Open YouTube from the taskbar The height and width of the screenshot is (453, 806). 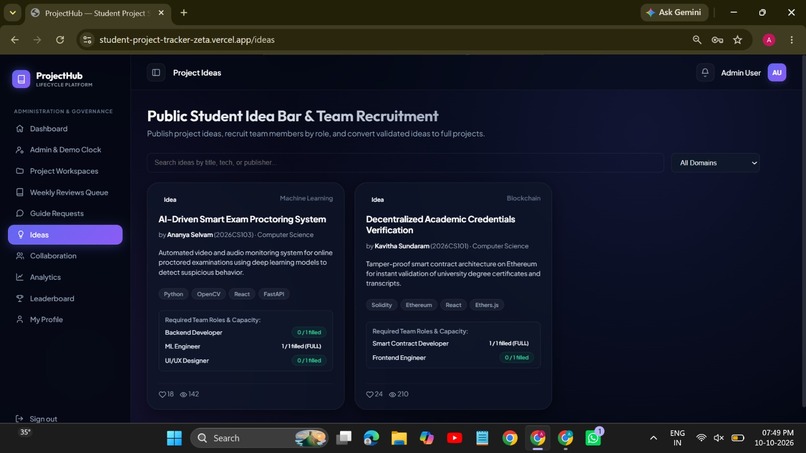(x=454, y=438)
